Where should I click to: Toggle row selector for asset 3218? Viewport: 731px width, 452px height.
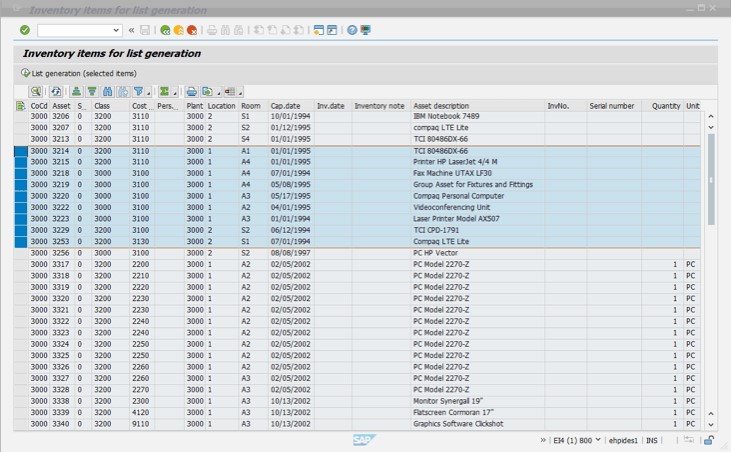tap(21, 173)
